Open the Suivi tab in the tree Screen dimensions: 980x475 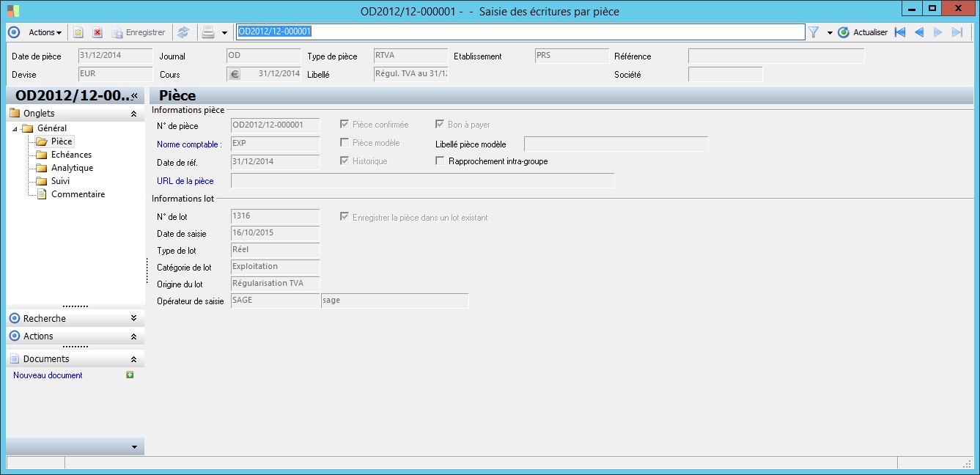point(60,181)
